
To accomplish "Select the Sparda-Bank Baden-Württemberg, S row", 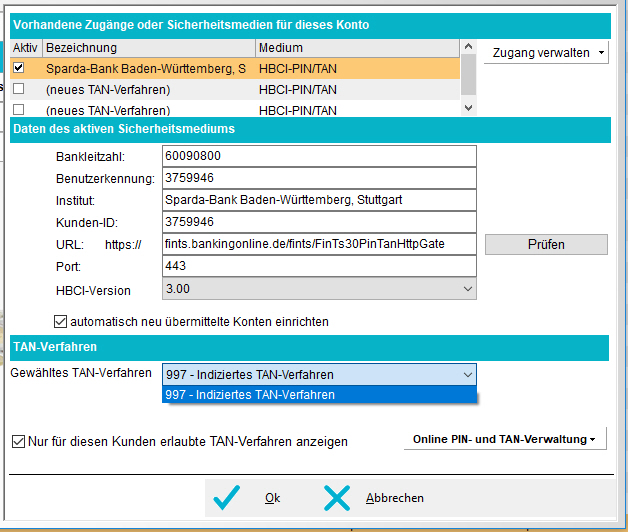I will coord(235,69).
